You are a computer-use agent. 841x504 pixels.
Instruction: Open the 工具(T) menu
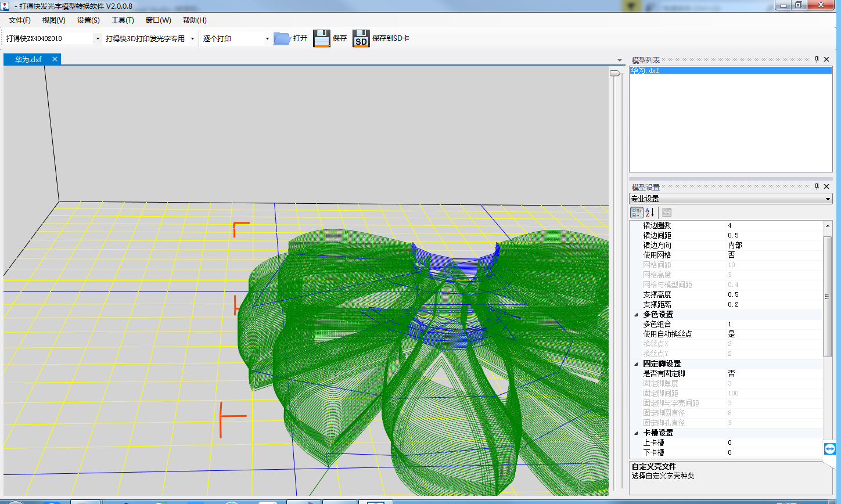(x=123, y=20)
